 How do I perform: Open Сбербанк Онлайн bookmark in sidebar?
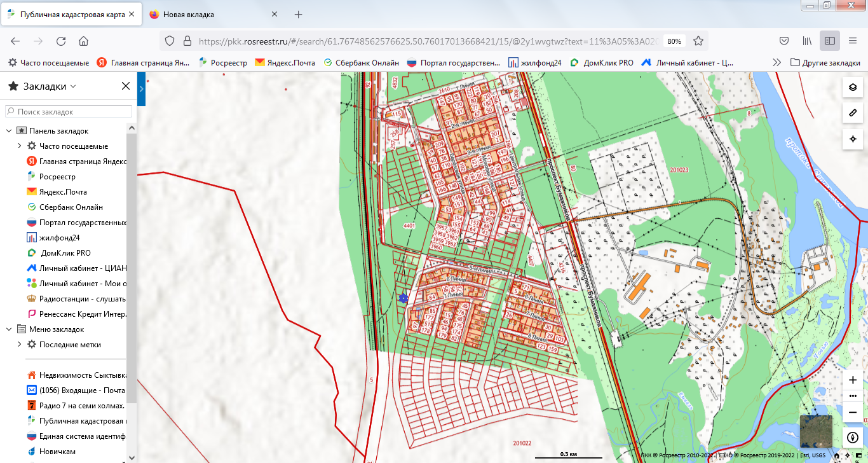click(x=71, y=207)
